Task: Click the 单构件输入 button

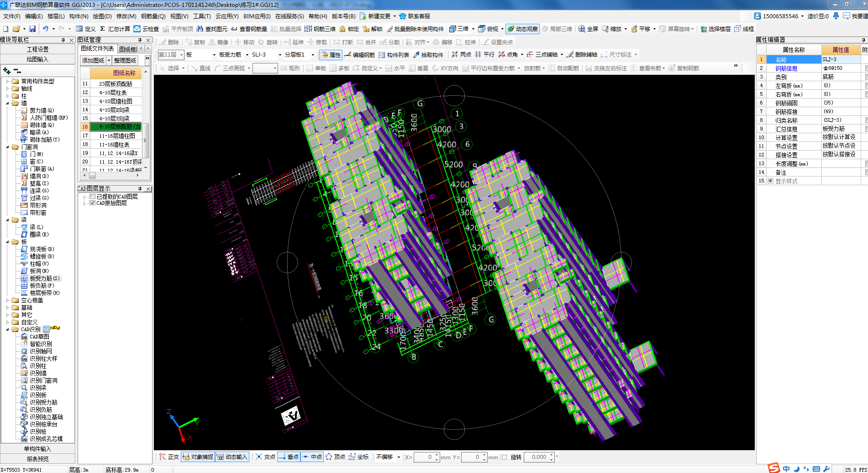Action: (38, 449)
